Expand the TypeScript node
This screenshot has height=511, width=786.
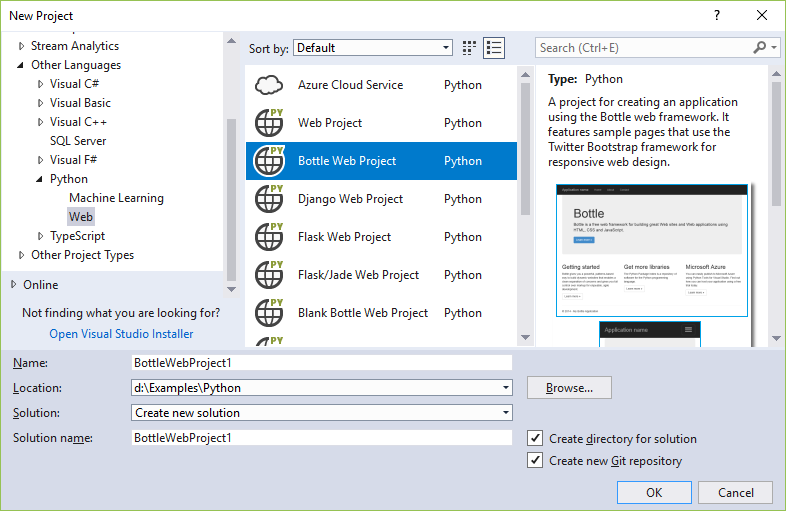(x=41, y=236)
